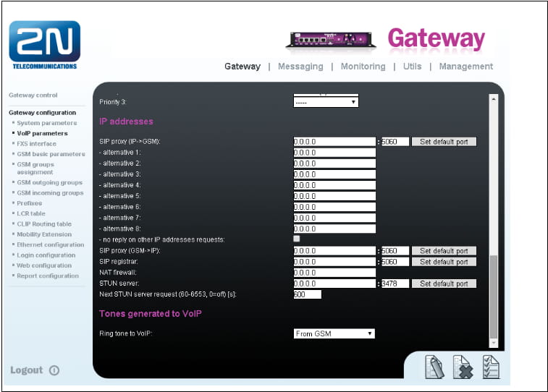Switch to the Gateway top menu

click(x=243, y=67)
